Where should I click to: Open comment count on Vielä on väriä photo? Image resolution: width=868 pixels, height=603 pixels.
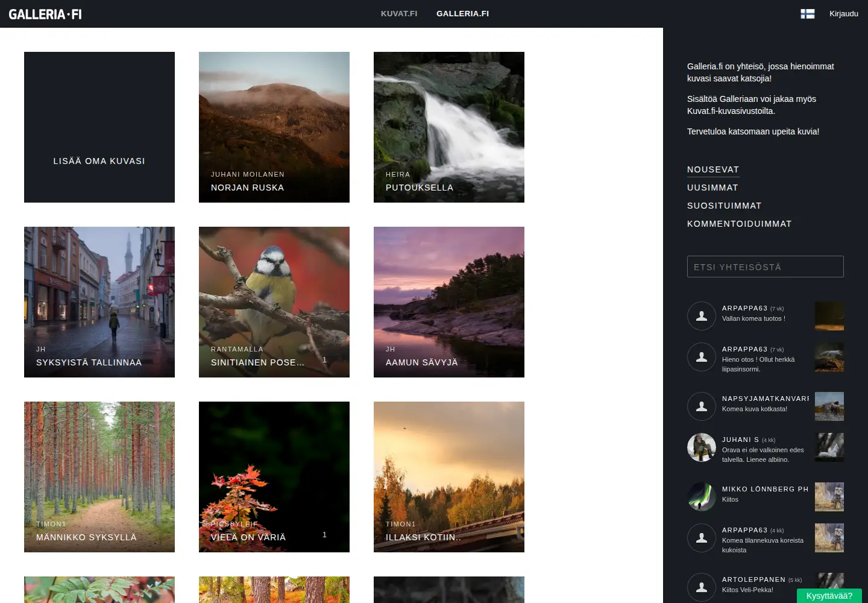coord(324,535)
